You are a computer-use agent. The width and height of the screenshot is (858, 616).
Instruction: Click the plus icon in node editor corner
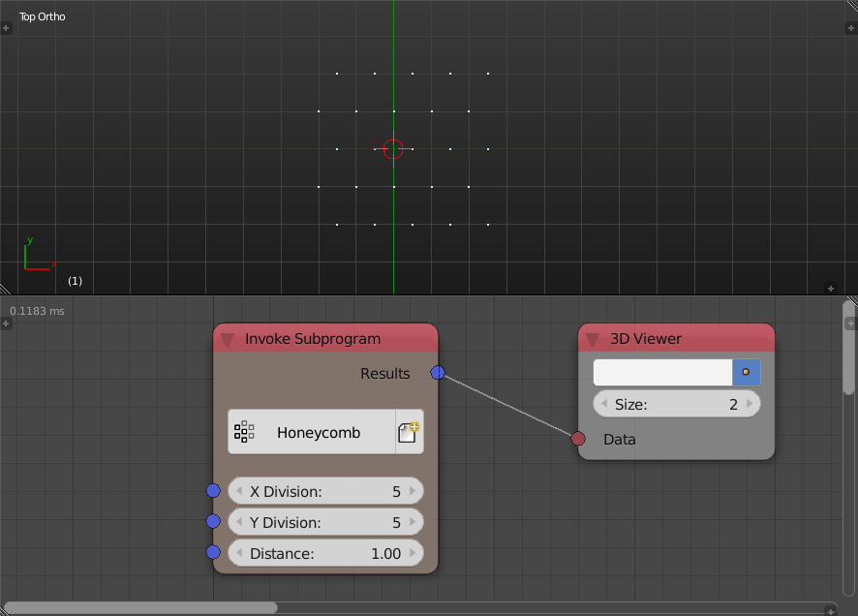7,323
